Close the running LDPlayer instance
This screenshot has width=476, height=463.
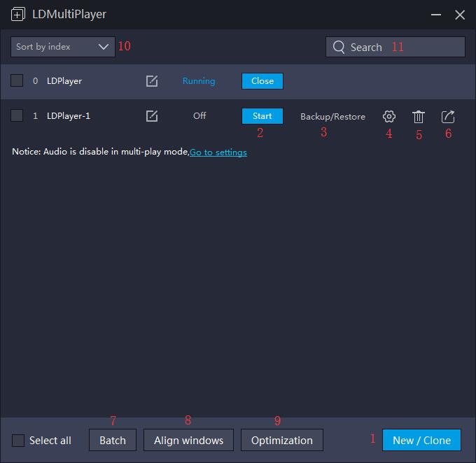click(262, 81)
